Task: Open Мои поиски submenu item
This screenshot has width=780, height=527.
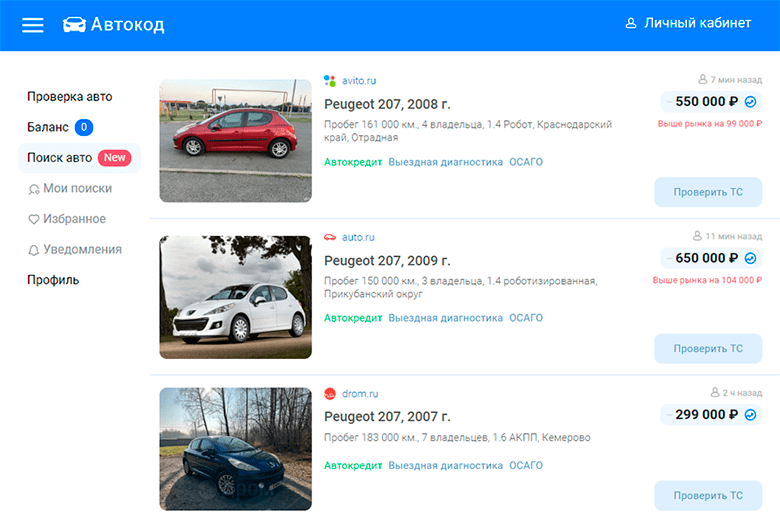Action: 78,189
